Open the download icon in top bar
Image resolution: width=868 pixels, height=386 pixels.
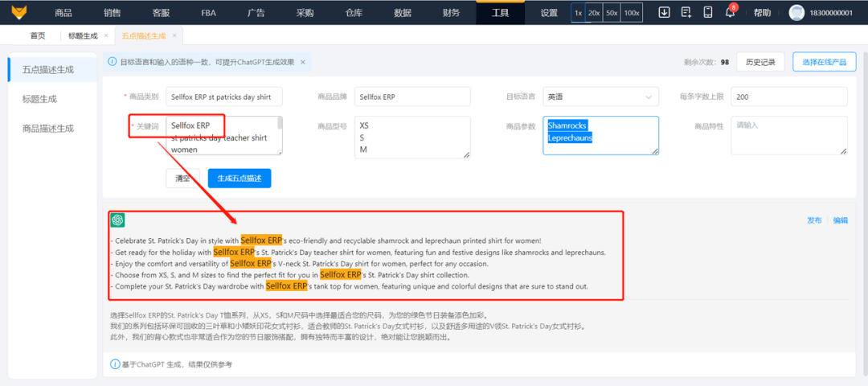[664, 12]
